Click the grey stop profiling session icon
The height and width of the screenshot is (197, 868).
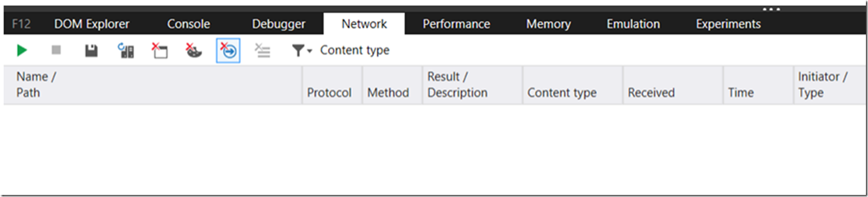pyautogui.click(x=56, y=50)
